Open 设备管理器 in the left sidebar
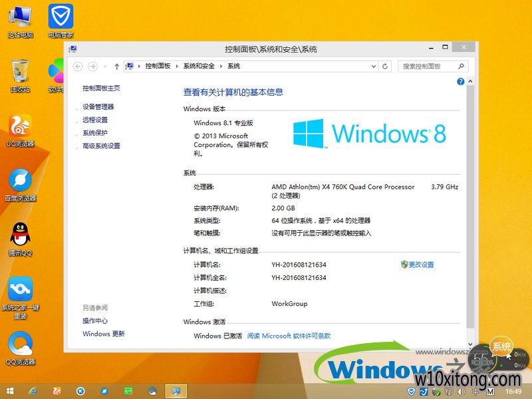The height and width of the screenshot is (399, 532). click(98, 106)
